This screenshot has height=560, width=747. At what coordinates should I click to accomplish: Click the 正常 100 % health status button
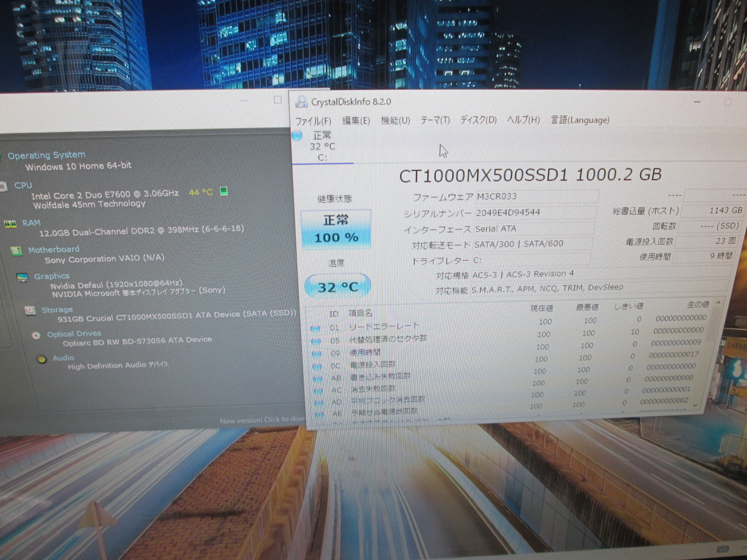click(x=336, y=229)
